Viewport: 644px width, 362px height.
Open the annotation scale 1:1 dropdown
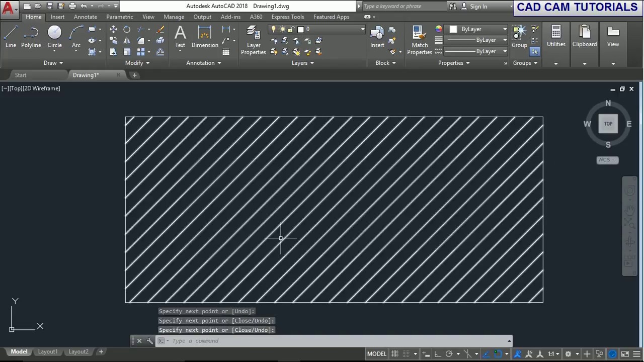553,354
